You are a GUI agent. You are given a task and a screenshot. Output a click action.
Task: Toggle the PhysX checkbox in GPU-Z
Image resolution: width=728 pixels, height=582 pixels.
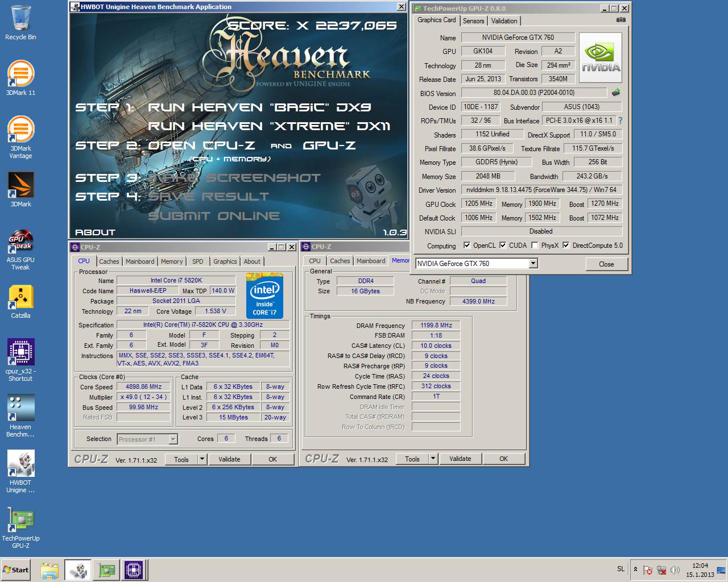pyautogui.click(x=535, y=246)
